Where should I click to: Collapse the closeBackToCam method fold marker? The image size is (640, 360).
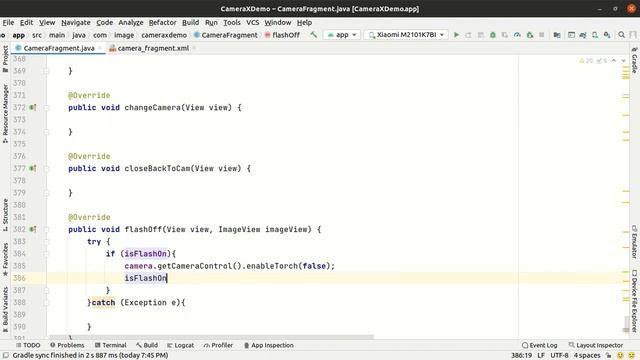click(46, 169)
